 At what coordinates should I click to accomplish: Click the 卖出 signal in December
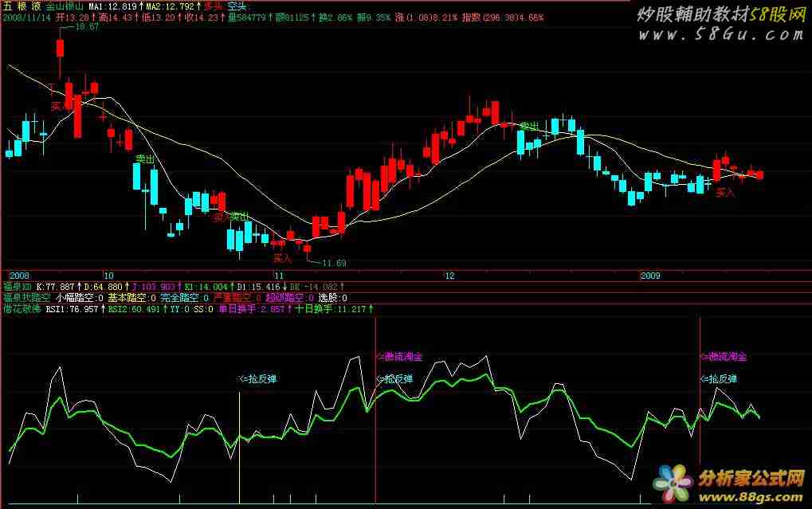click(x=529, y=126)
